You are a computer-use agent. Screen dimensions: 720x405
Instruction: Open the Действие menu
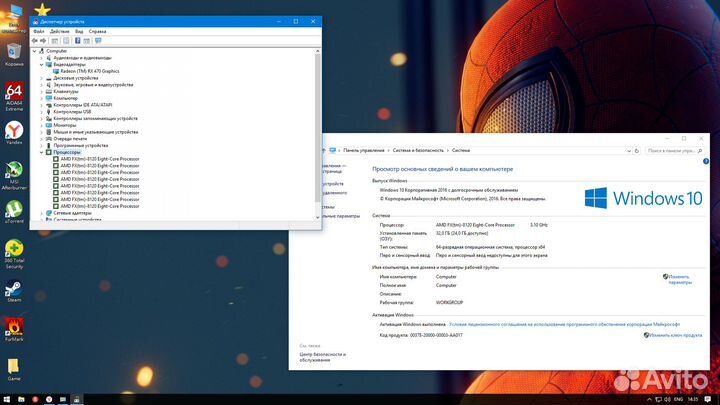click(x=60, y=31)
